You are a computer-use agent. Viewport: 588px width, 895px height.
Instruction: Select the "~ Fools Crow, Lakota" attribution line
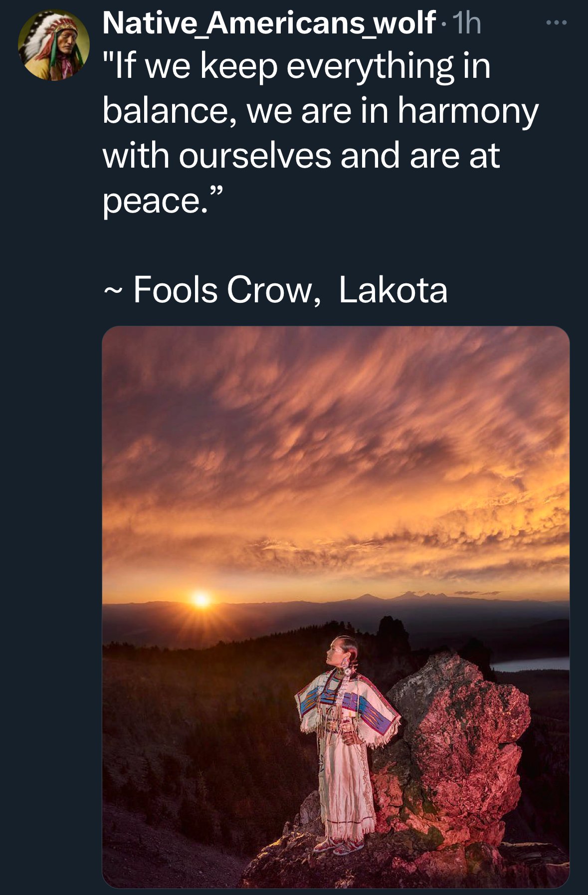[275, 290]
